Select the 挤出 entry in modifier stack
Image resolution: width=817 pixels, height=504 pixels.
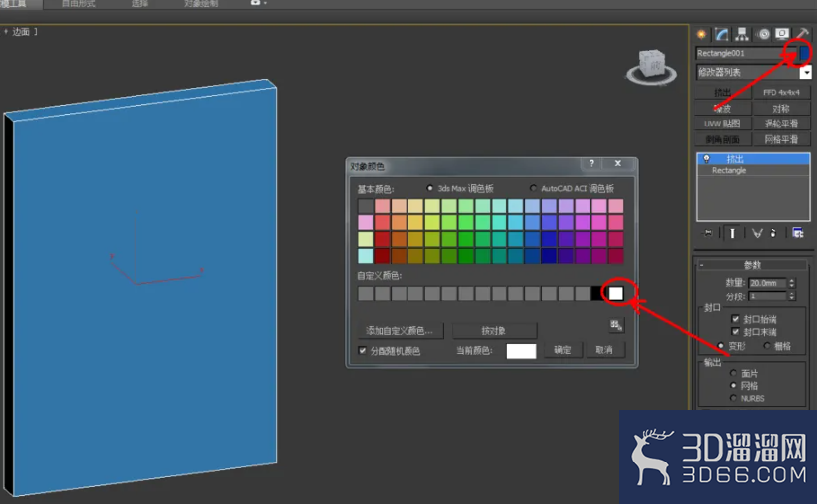(754, 159)
